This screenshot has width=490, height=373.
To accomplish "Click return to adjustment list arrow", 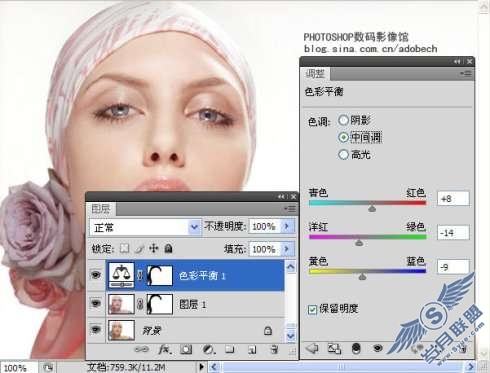I will click(312, 349).
